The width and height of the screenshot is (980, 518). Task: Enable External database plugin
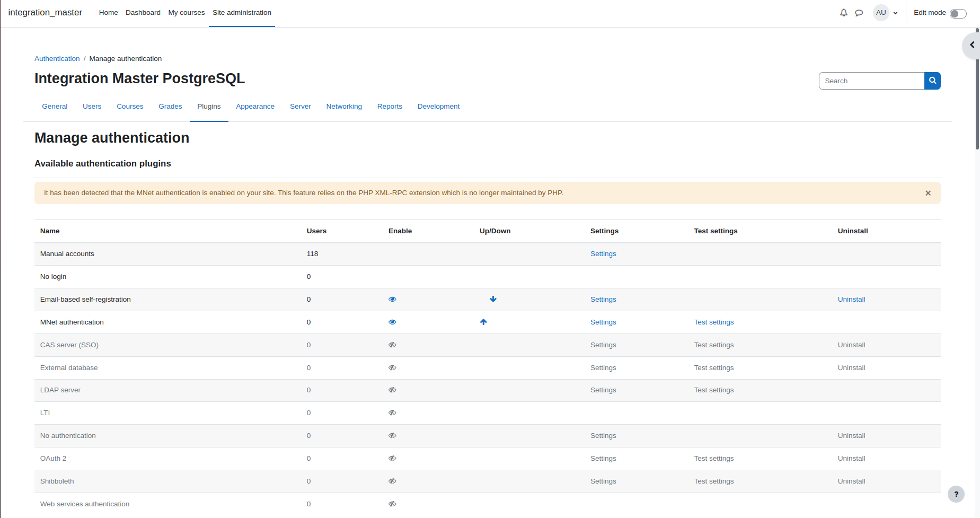pos(392,367)
